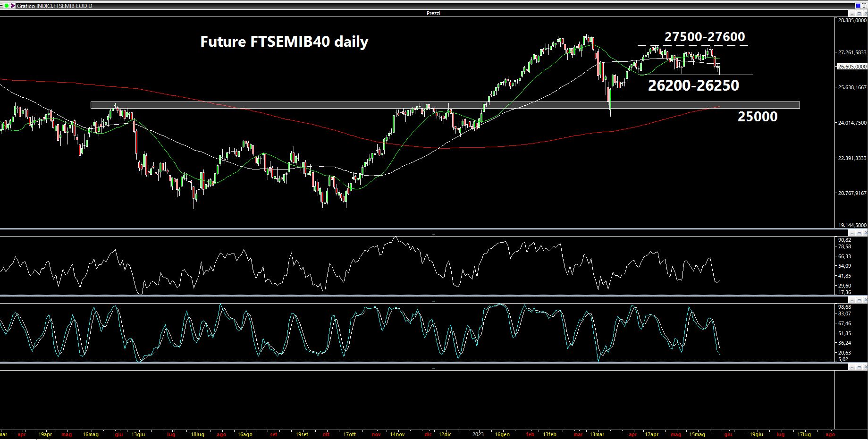The image size is (868, 440).
Task: Click the Grafico INDICI.FTSEMIB EOD D title
Action: click(55, 6)
